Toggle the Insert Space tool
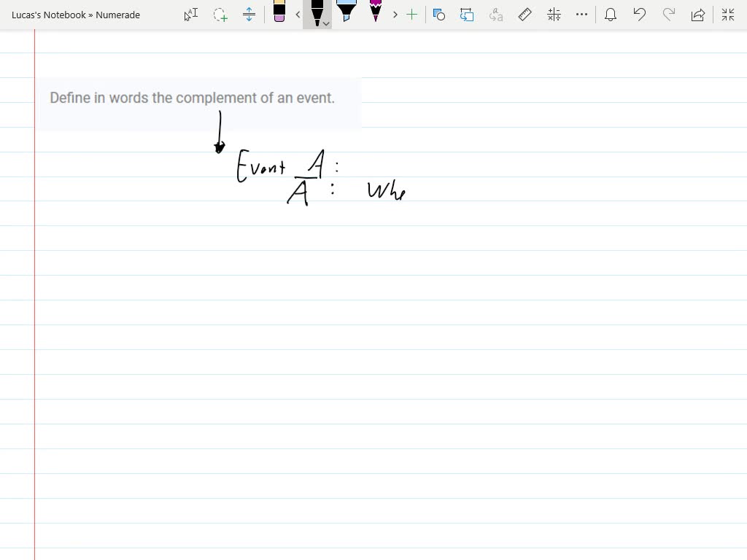 pyautogui.click(x=249, y=15)
